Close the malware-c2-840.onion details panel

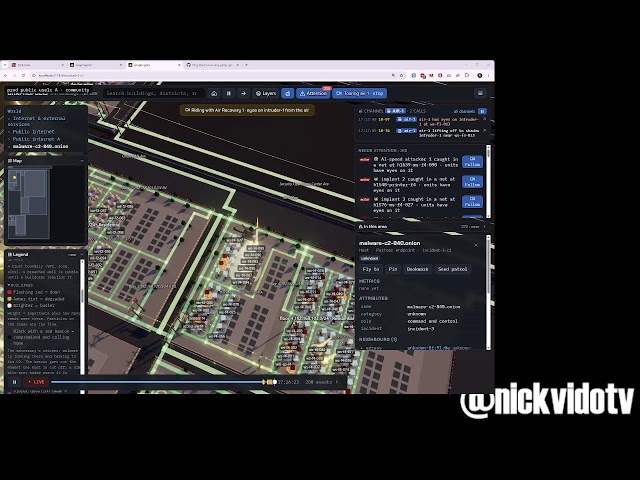coord(476,245)
